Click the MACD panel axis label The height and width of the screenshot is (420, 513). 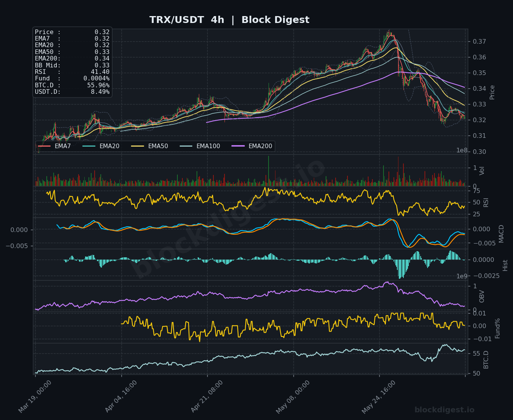501,234
